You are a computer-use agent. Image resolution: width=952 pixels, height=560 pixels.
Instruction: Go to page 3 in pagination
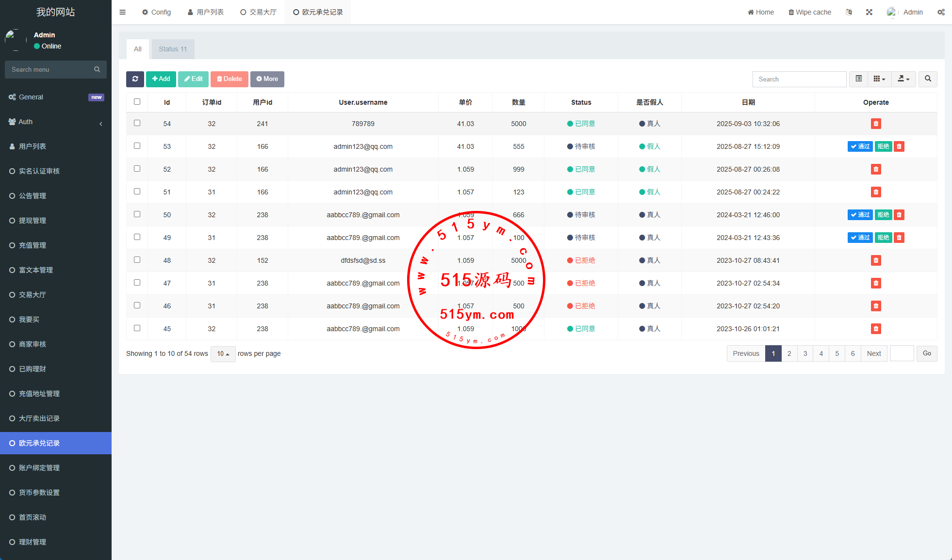pos(805,353)
